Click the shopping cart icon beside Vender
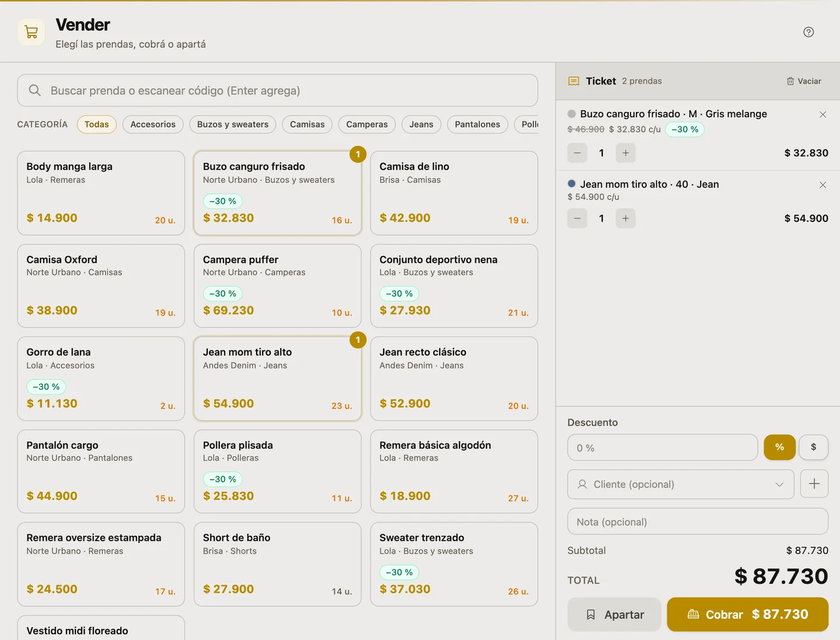Screen dimensions: 840x640 click(32, 32)
